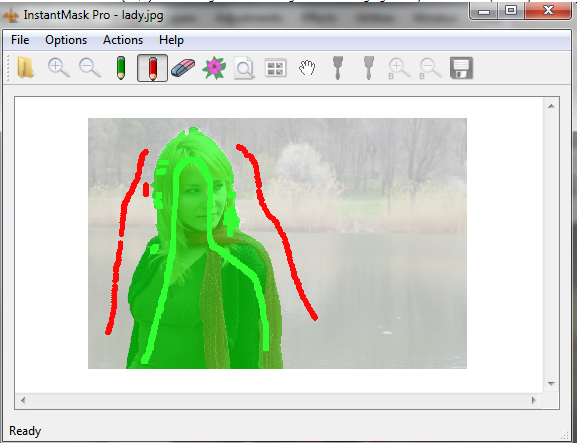Click the flower extract mask icon

click(214, 68)
